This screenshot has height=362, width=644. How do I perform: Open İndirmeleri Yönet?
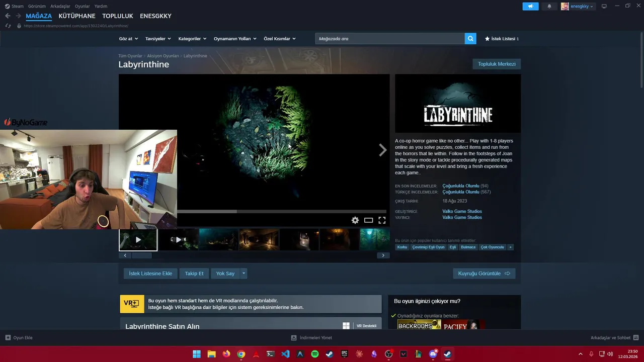click(x=311, y=338)
